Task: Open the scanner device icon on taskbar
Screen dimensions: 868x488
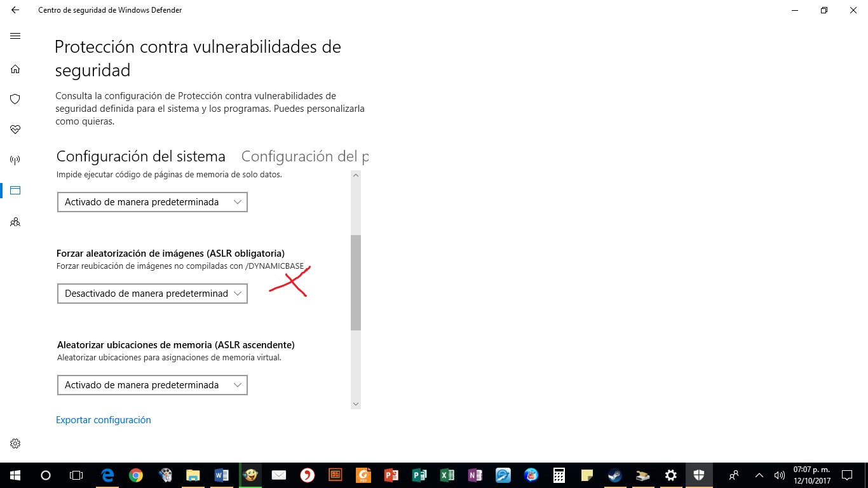Action: pos(643,475)
